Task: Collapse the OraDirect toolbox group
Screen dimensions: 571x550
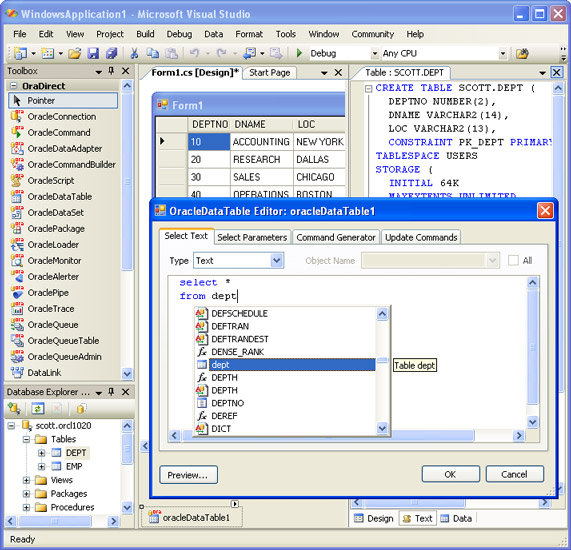Action: coord(13,86)
